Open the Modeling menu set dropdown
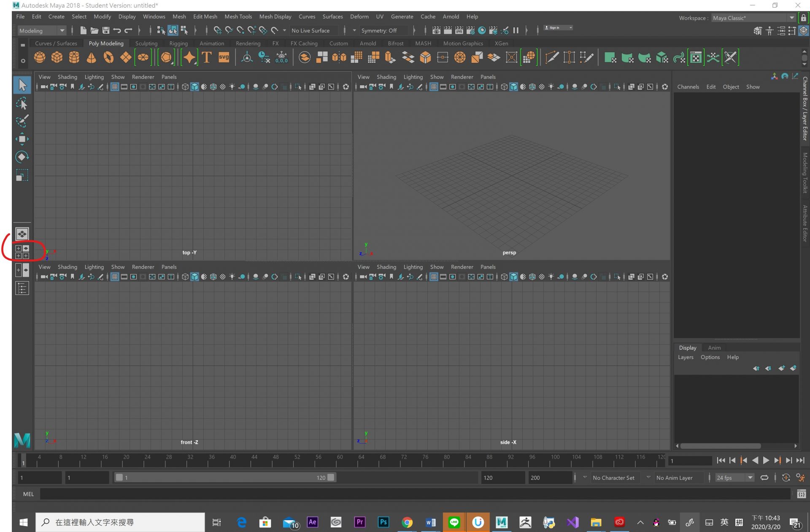The image size is (810, 532). click(61, 30)
